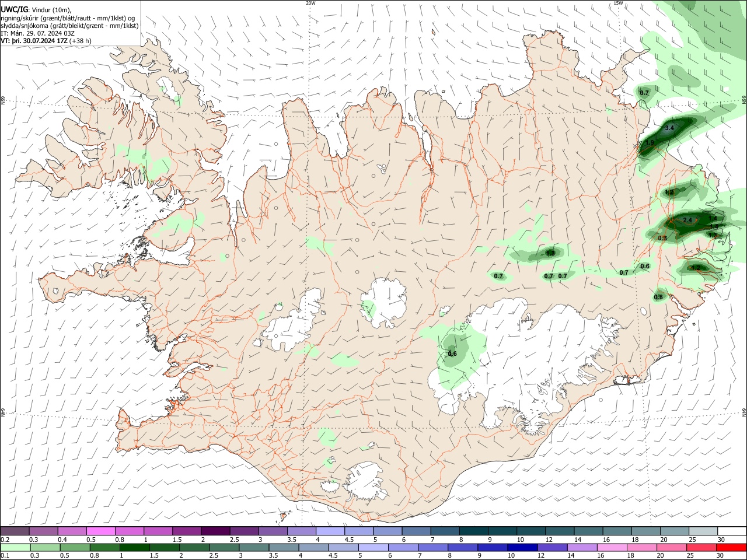Click top legend swatch between 2 and 2.5

[x=215, y=531]
